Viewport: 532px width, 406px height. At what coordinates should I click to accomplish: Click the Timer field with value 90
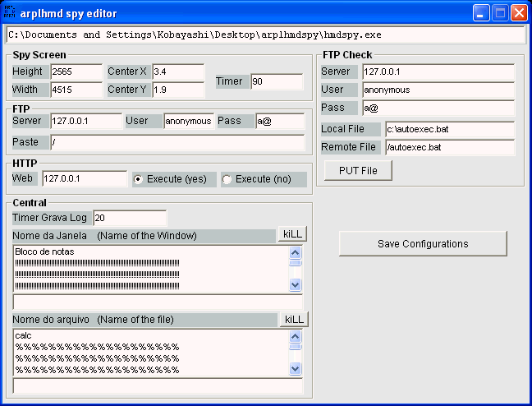pyautogui.click(x=277, y=81)
